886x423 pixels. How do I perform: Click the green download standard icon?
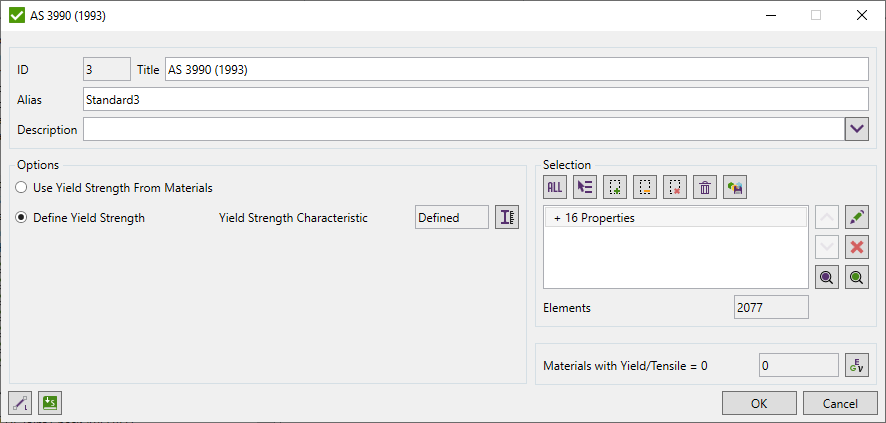(x=51, y=403)
